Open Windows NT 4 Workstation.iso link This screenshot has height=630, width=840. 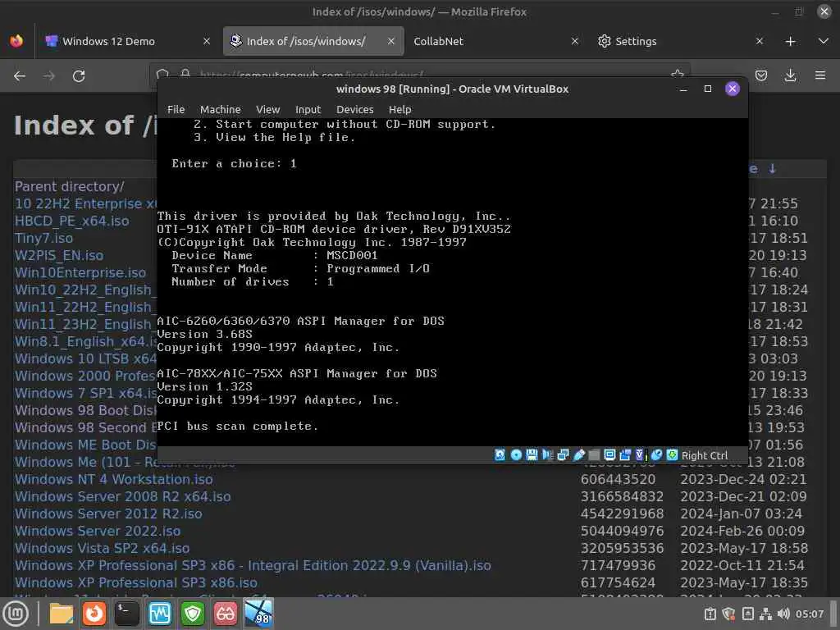pos(113,479)
